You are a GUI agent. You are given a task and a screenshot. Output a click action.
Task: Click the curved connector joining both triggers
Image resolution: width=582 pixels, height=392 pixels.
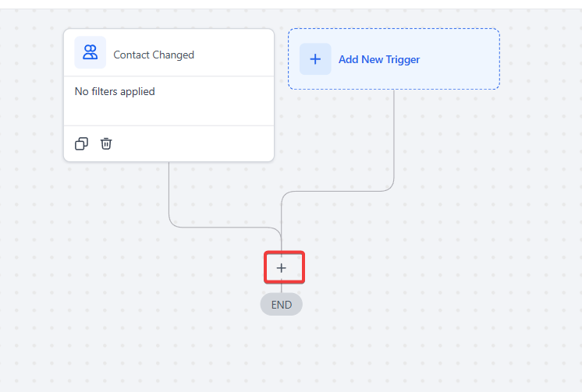click(x=335, y=191)
